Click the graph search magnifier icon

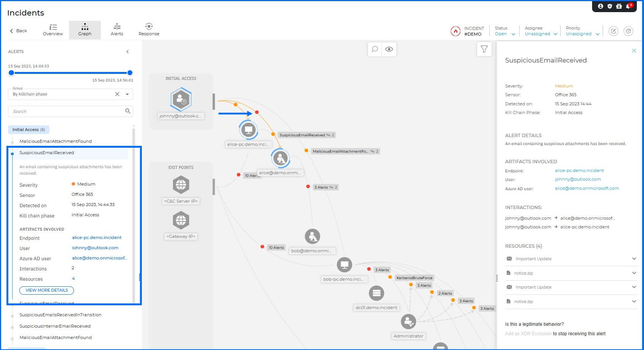(374, 49)
